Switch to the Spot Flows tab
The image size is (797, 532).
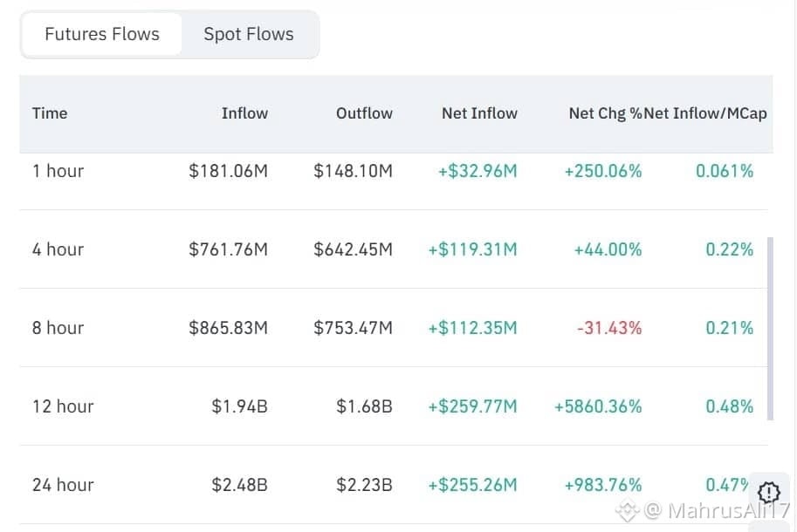[248, 34]
